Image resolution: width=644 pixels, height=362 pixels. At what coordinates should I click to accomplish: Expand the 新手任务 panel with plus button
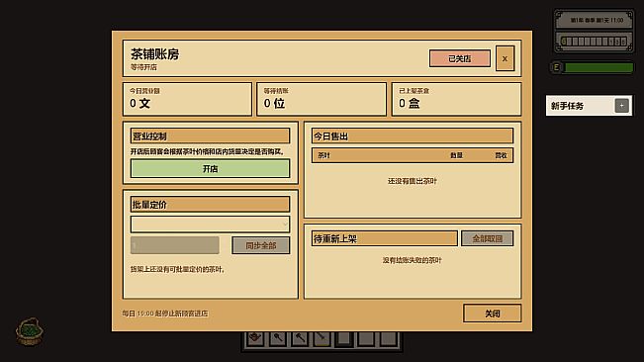click(621, 106)
